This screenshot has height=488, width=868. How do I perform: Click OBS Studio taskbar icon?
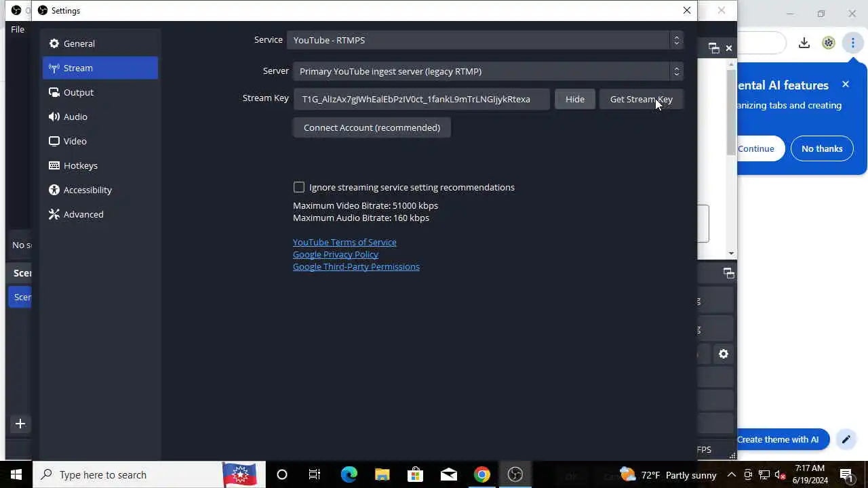click(x=515, y=474)
